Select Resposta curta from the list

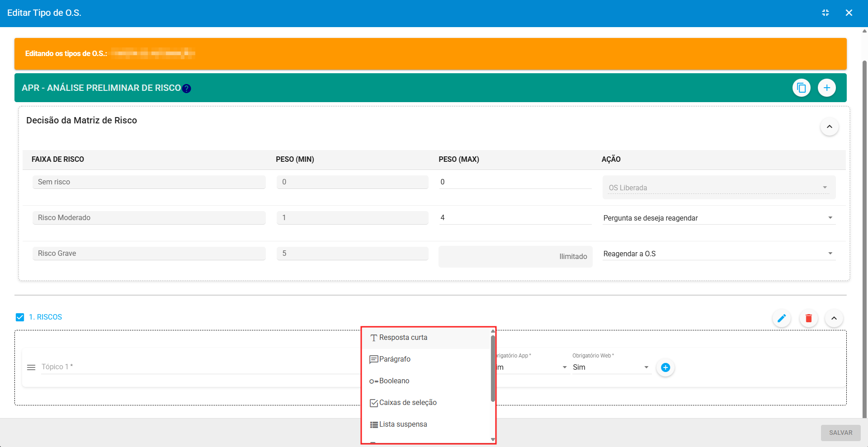pos(403,338)
